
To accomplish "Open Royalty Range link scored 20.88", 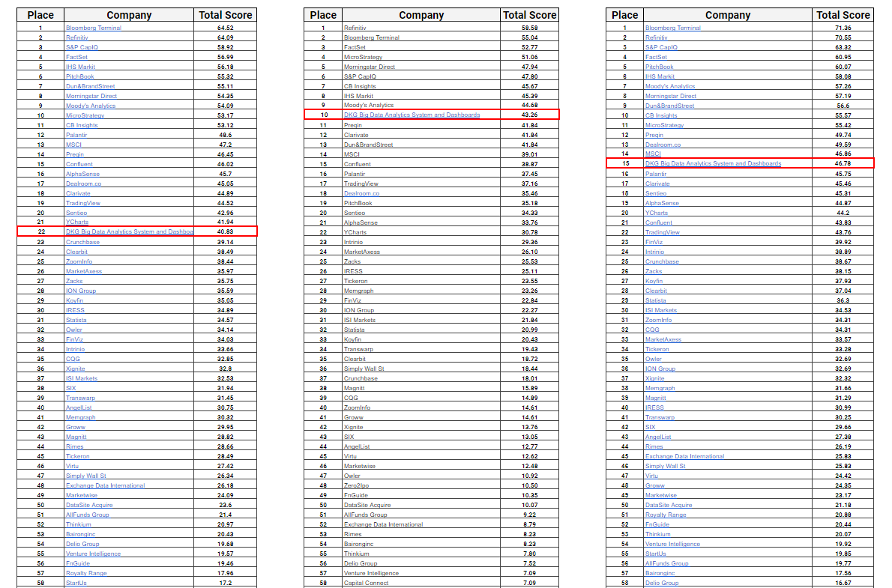I will 666,515.
